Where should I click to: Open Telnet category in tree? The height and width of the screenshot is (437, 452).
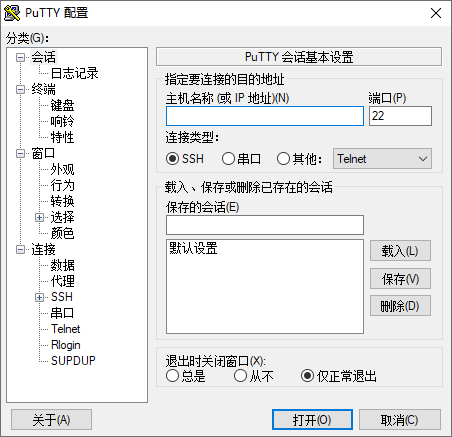point(66,329)
